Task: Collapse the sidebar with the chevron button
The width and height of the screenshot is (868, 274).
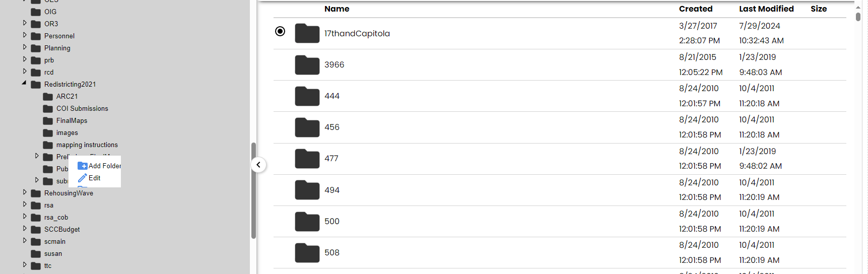Action: click(258, 165)
